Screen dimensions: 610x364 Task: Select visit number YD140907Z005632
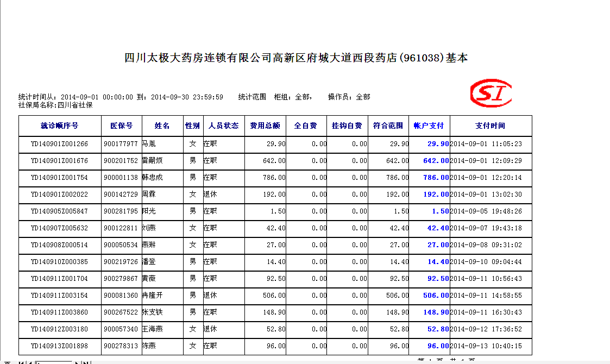click(x=60, y=228)
